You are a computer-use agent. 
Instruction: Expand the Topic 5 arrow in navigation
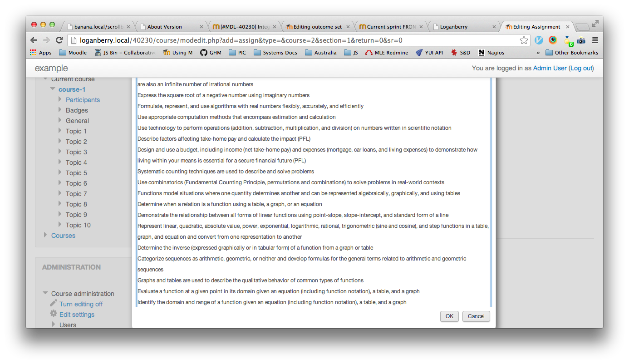point(60,172)
